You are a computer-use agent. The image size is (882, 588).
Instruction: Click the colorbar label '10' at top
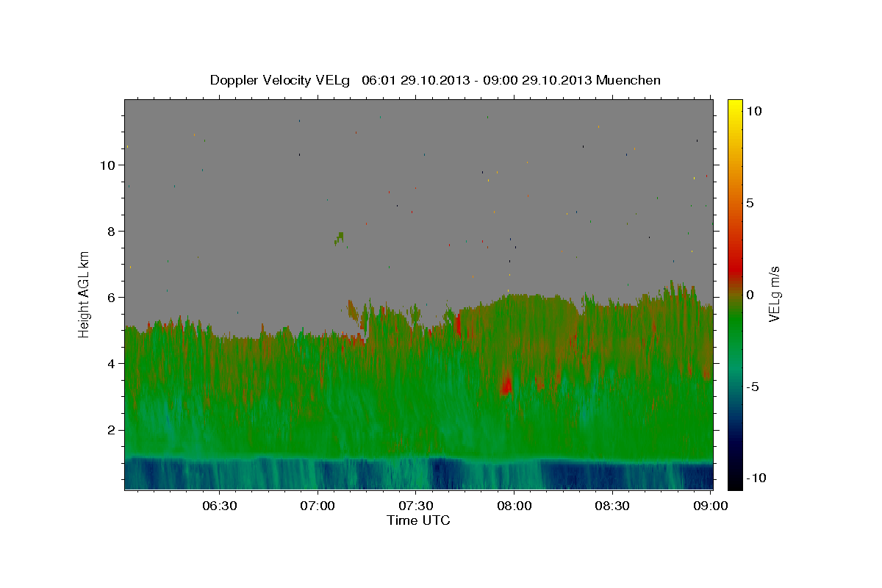tap(753, 111)
